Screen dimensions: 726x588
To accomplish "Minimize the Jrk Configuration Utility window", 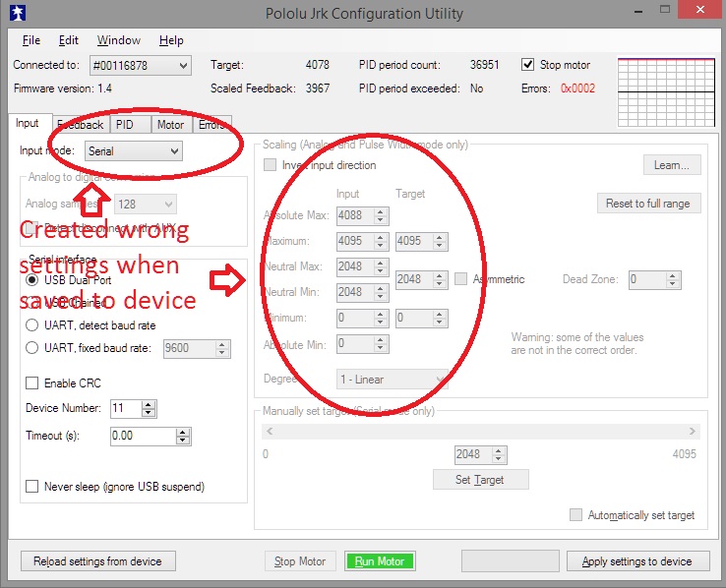I will pos(638,11).
